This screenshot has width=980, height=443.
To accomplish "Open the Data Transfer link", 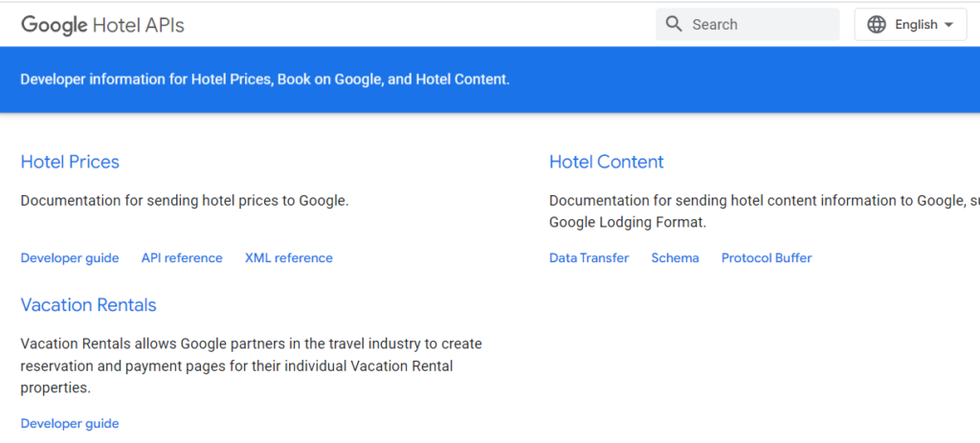I will [589, 258].
